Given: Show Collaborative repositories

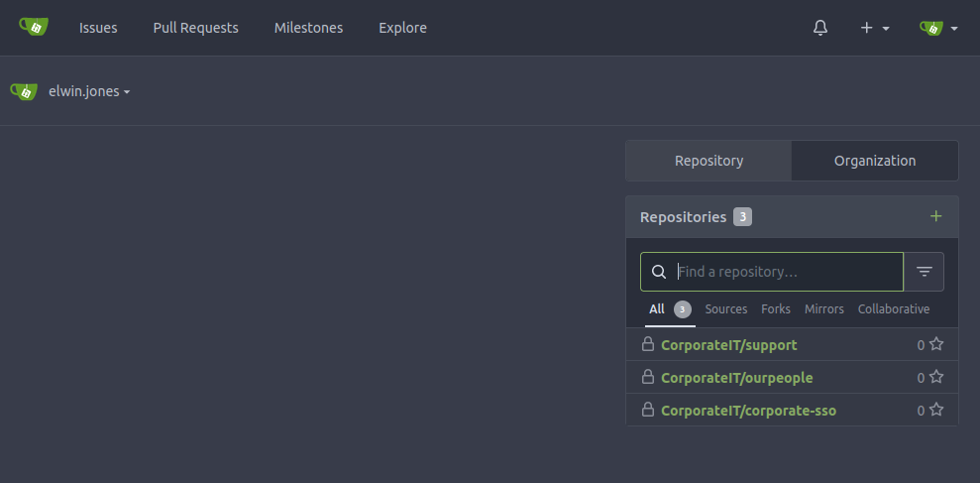Looking at the screenshot, I should pos(893,309).
